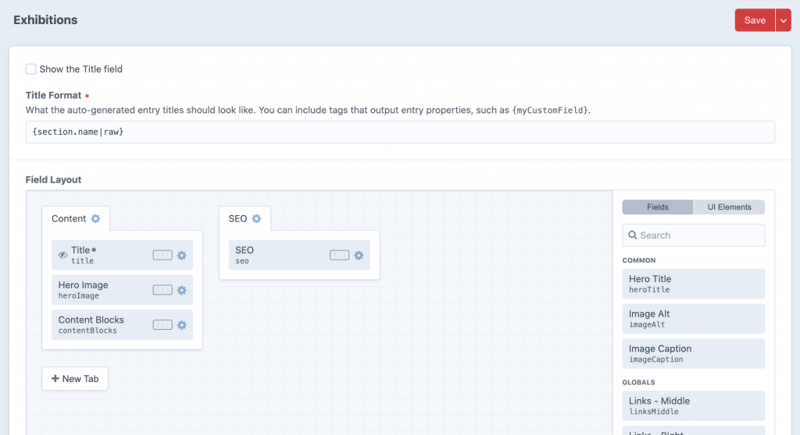Enable Show the Title field checkbox
The image size is (800, 435).
point(31,69)
